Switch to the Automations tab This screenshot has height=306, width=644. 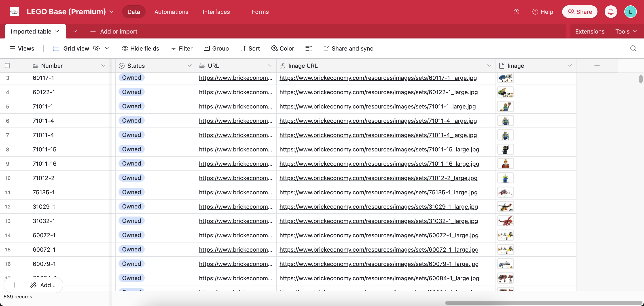171,12
